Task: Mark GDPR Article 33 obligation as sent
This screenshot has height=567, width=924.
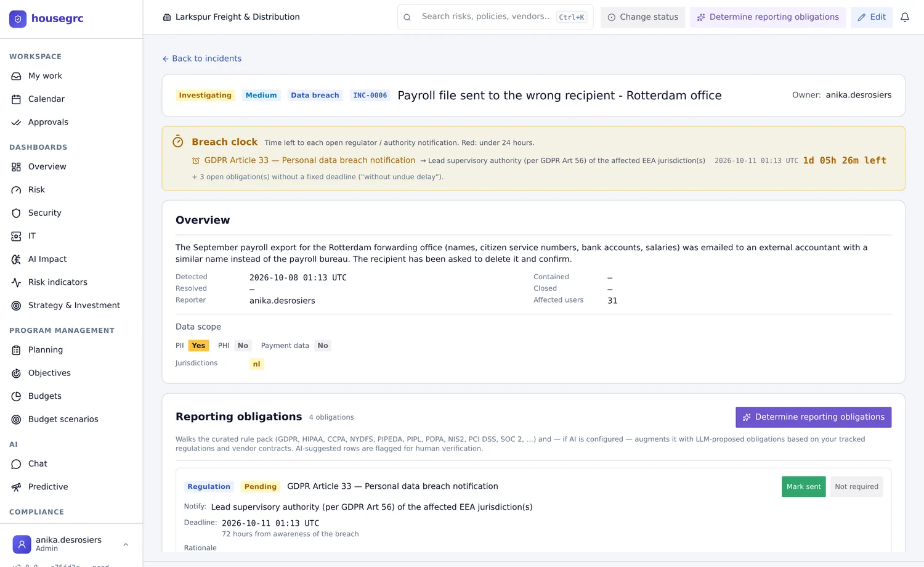Action: click(803, 487)
